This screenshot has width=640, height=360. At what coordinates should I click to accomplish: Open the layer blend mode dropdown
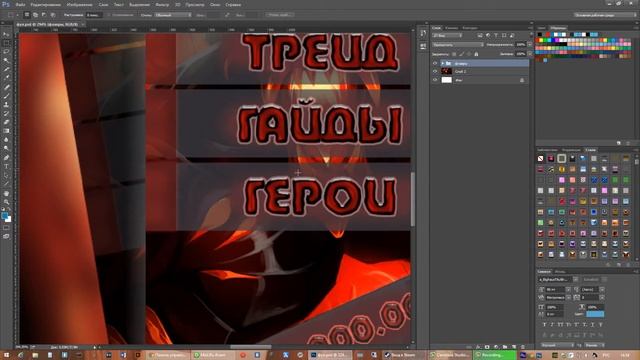(458, 44)
